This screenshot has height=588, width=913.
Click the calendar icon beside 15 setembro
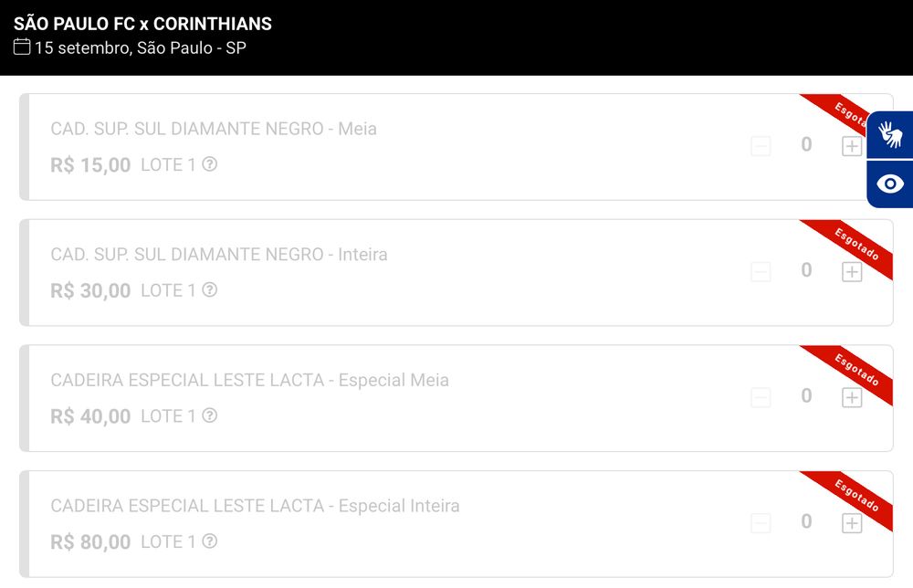tap(22, 47)
